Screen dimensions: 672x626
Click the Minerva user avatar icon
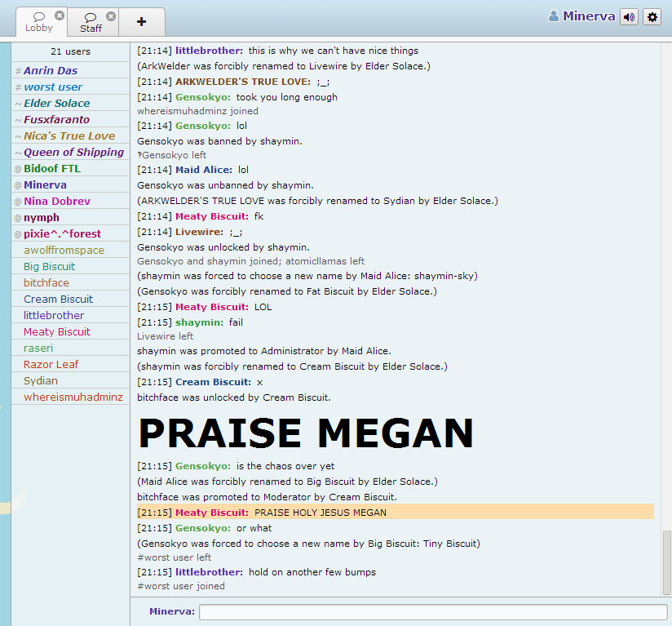[554, 16]
